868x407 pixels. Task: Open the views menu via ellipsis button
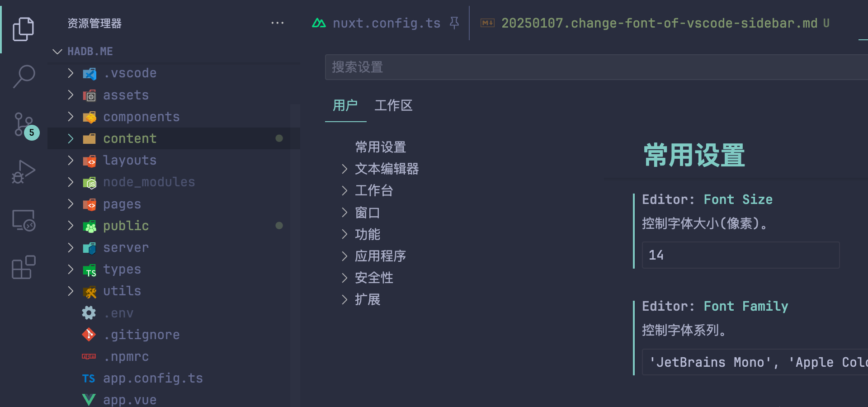click(277, 23)
